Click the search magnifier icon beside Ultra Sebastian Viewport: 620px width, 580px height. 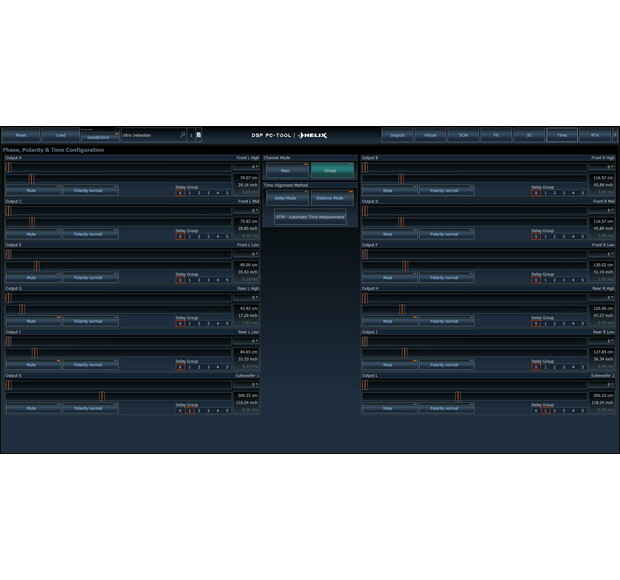183,134
